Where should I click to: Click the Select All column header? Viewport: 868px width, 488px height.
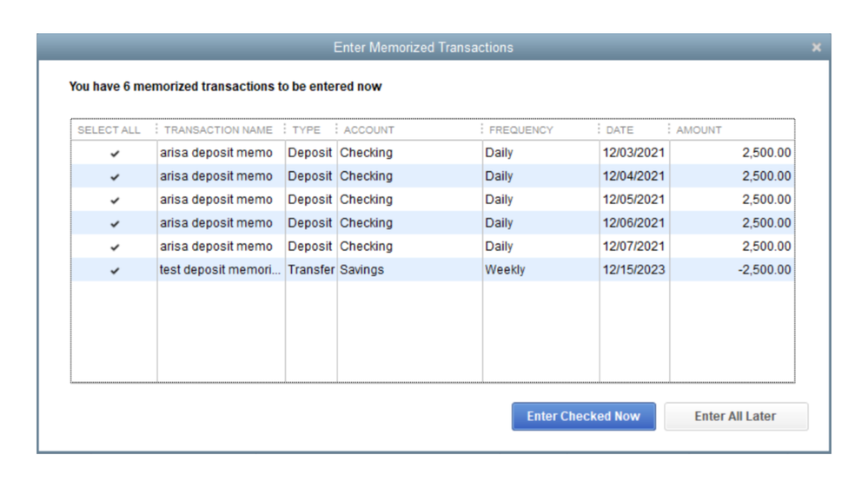(109, 130)
